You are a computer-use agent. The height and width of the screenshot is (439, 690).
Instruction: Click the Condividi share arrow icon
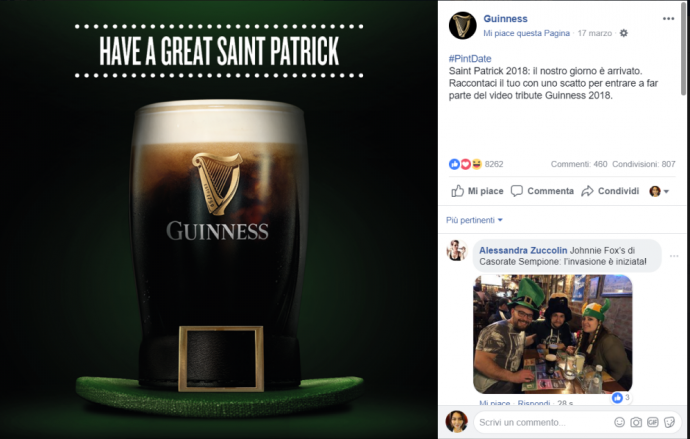[x=587, y=191]
